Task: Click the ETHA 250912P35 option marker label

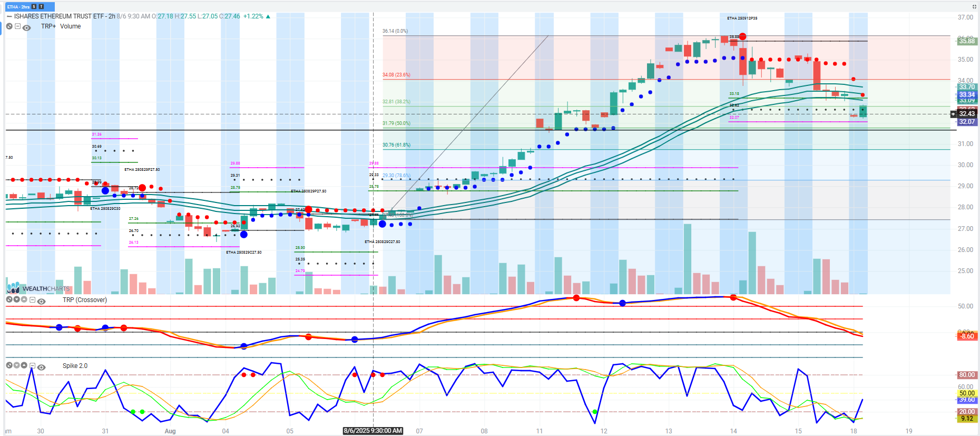Action: pyautogui.click(x=742, y=18)
